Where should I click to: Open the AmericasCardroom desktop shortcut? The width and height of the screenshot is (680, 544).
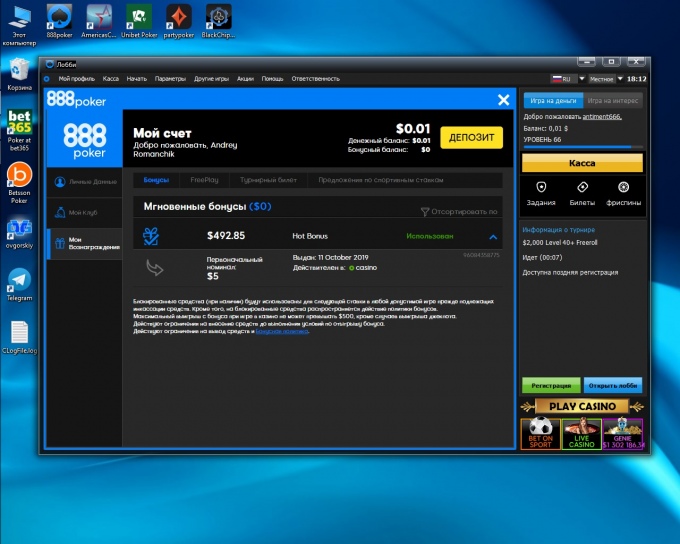99,21
